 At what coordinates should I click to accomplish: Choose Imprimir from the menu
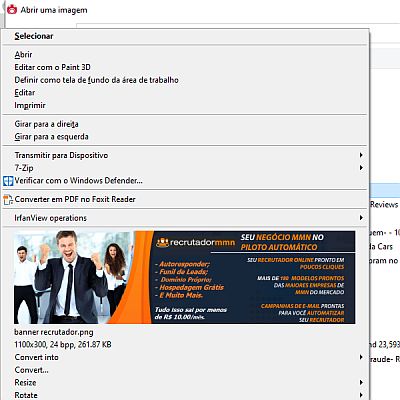pyautogui.click(x=30, y=105)
